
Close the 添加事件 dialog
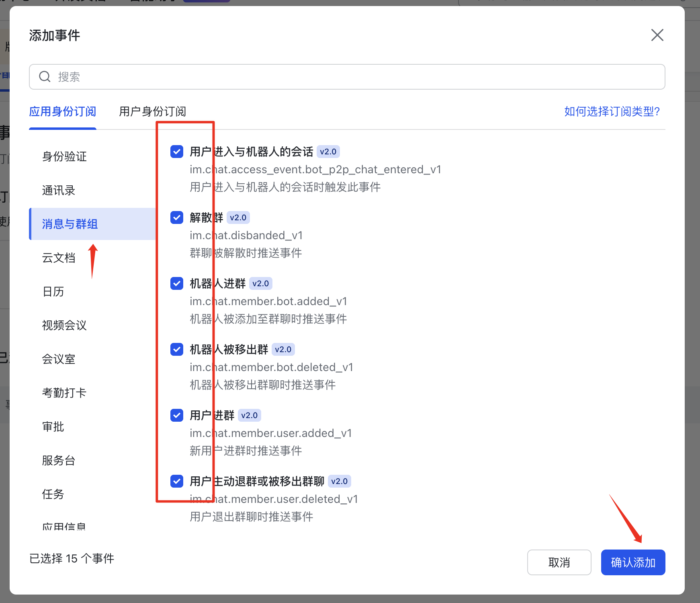tap(657, 35)
